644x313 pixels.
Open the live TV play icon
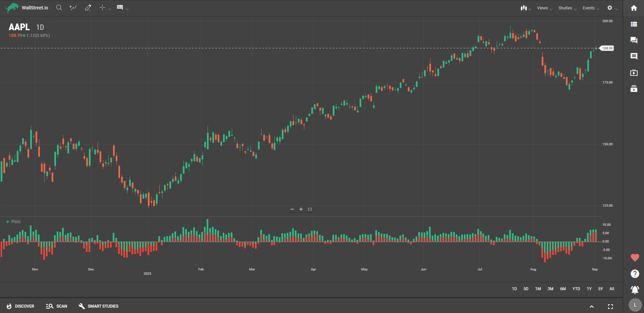[634, 72]
